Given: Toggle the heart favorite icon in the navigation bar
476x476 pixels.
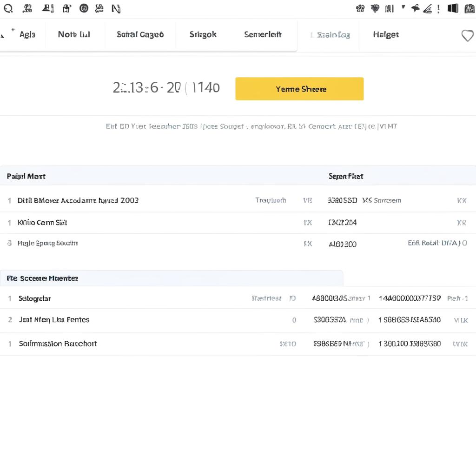Looking at the screenshot, I should pos(468,35).
